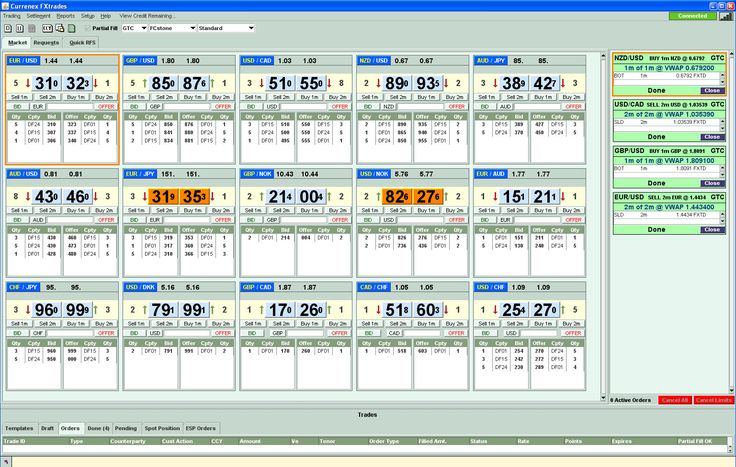
Task: Select BID on the EUR/USD tile
Action: (x=18, y=107)
